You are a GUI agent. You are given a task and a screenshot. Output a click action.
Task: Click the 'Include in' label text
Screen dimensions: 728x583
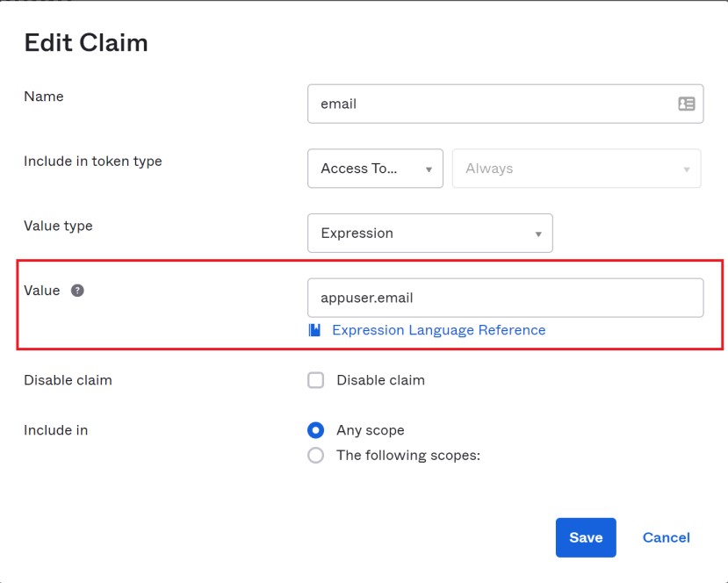tap(55, 430)
